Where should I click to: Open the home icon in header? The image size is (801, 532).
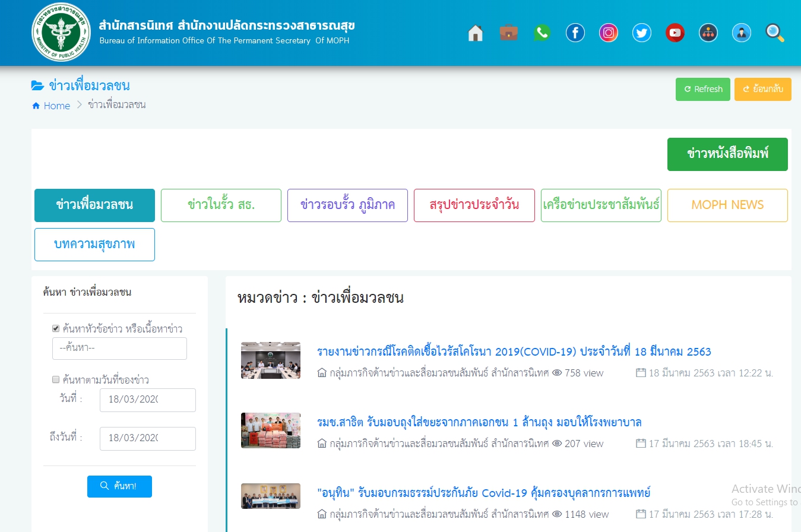(x=475, y=33)
